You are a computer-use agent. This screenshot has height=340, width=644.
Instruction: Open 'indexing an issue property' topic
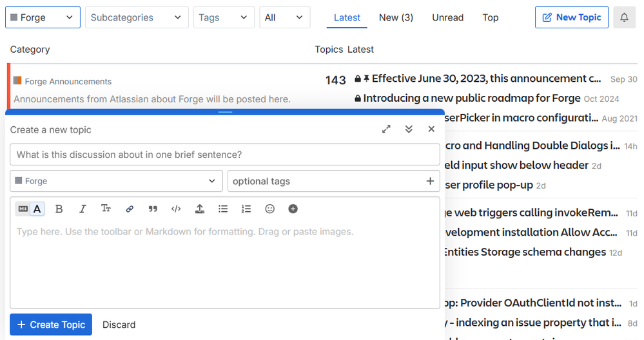533,323
